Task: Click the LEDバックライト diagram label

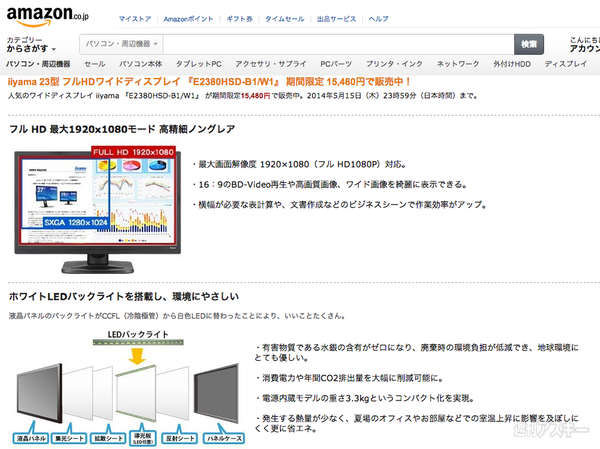Action: coord(138,335)
